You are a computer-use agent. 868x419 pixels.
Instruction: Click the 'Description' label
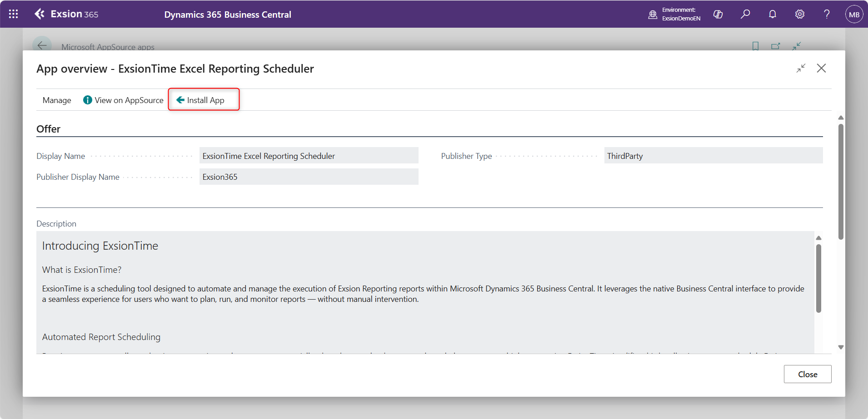tap(56, 224)
